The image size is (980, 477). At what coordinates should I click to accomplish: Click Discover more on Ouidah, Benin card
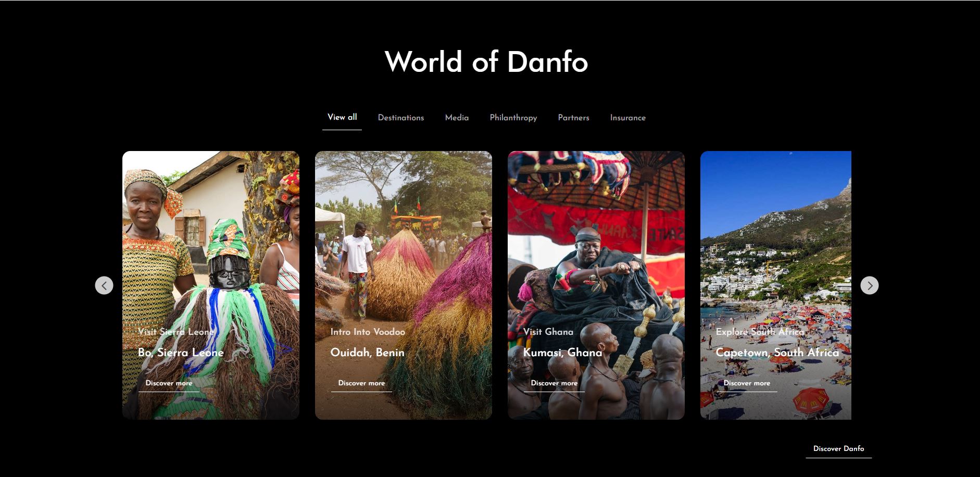pos(361,383)
